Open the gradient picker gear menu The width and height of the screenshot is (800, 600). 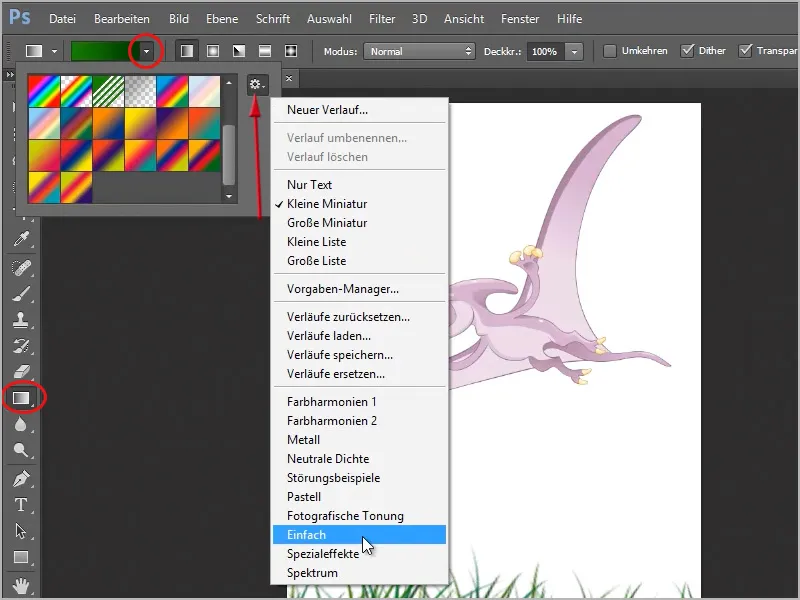(257, 84)
